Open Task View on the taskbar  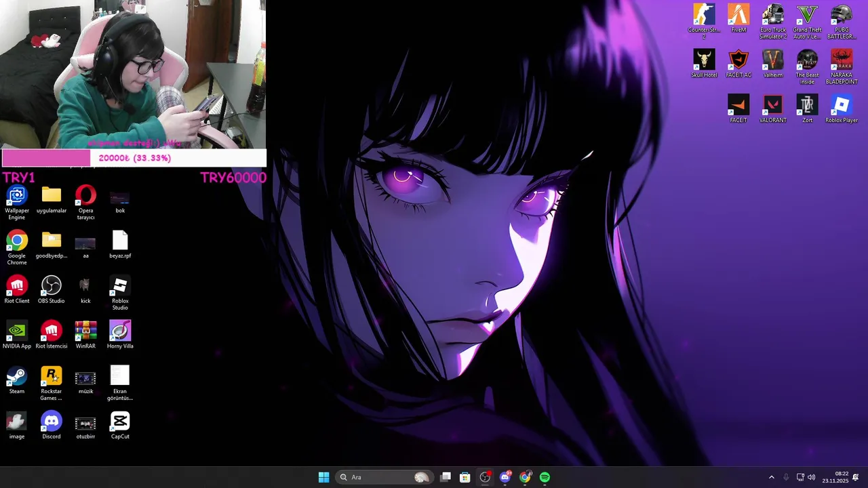(x=446, y=477)
